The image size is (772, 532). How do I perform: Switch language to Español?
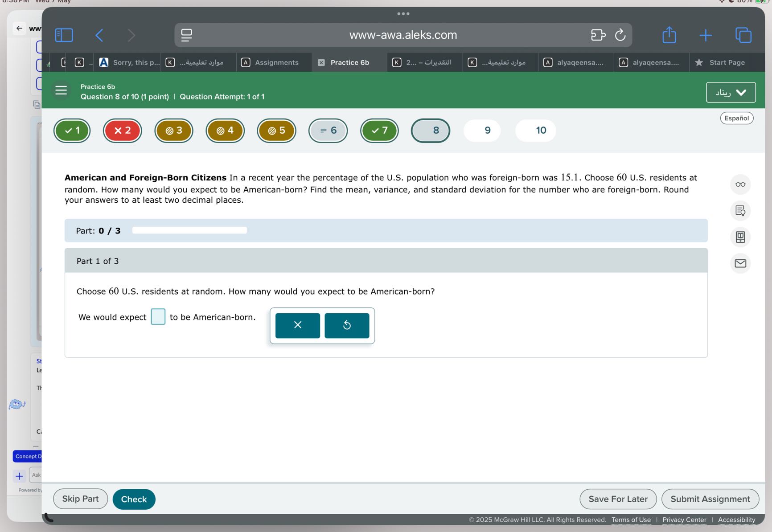[x=736, y=118]
